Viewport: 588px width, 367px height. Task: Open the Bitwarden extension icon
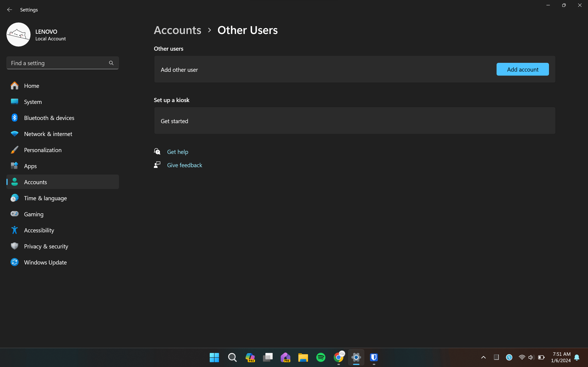[374, 357]
